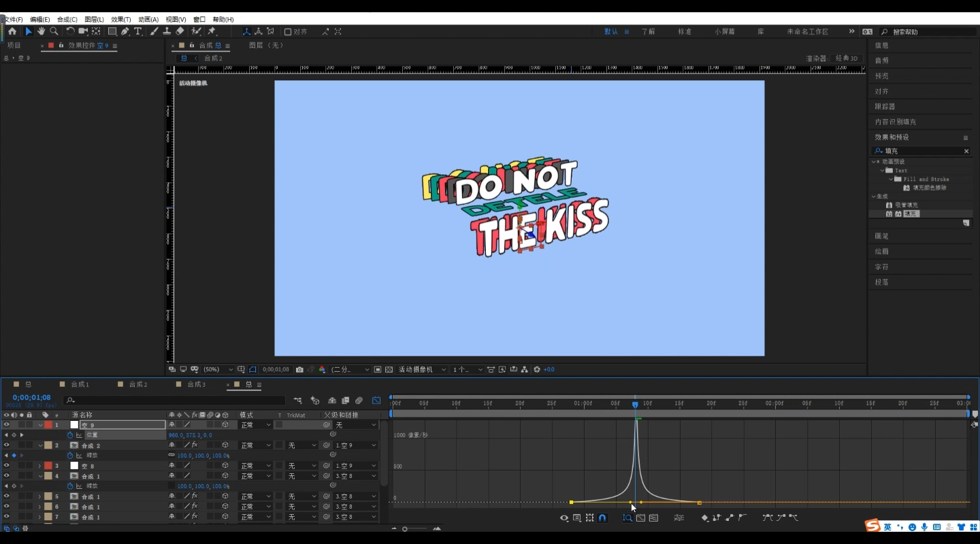Collapse the 动画预设 tree group
Image resolution: width=980 pixels, height=544 pixels.
pyautogui.click(x=874, y=162)
